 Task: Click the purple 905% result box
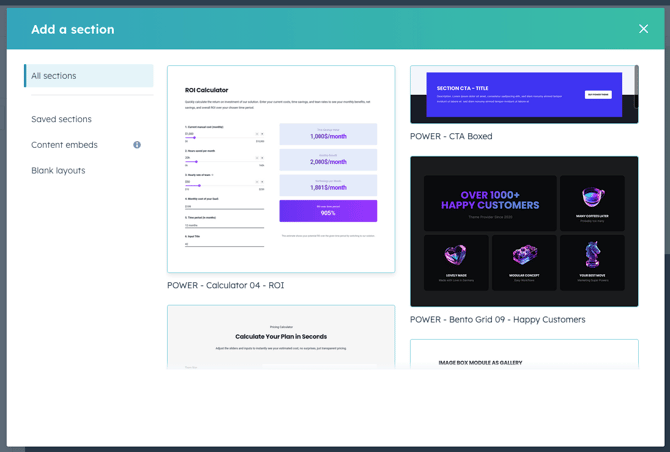[x=328, y=211]
